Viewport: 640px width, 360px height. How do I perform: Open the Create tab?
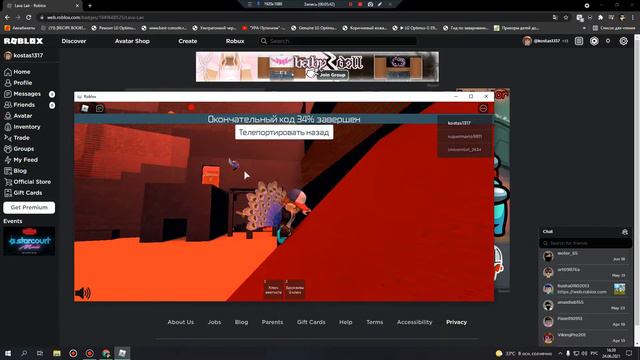(x=188, y=41)
